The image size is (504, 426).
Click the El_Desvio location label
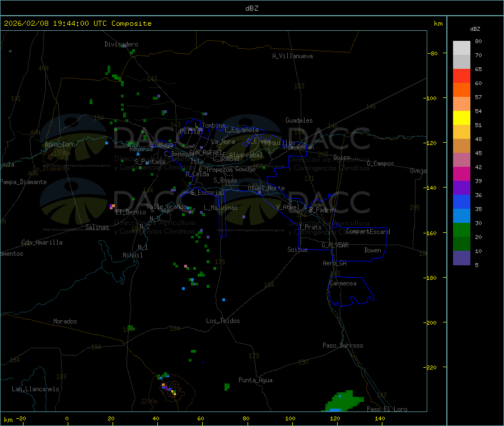coord(130,212)
